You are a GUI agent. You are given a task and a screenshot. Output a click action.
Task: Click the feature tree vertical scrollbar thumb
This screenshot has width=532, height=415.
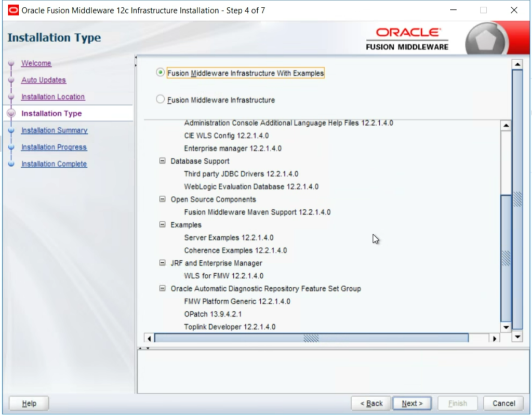pos(506,258)
